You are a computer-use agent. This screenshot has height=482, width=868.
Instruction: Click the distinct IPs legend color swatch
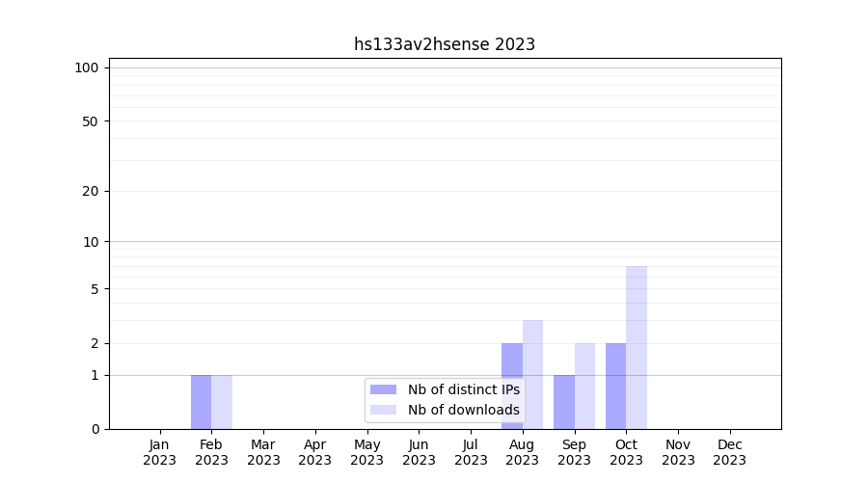383,389
